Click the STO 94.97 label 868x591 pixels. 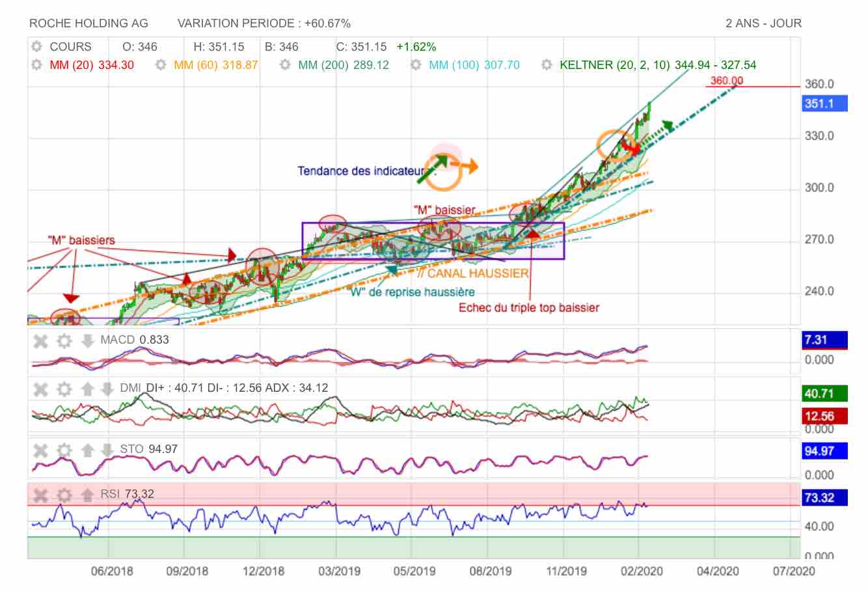(148, 449)
